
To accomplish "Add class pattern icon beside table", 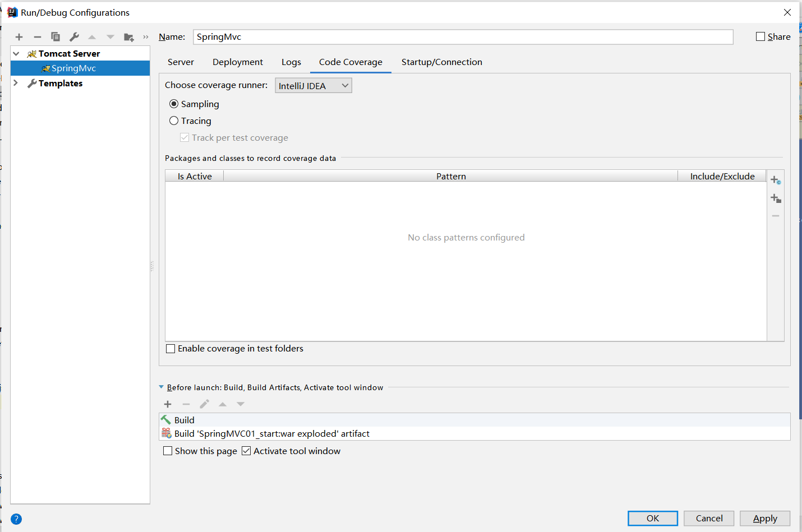I will click(776, 180).
